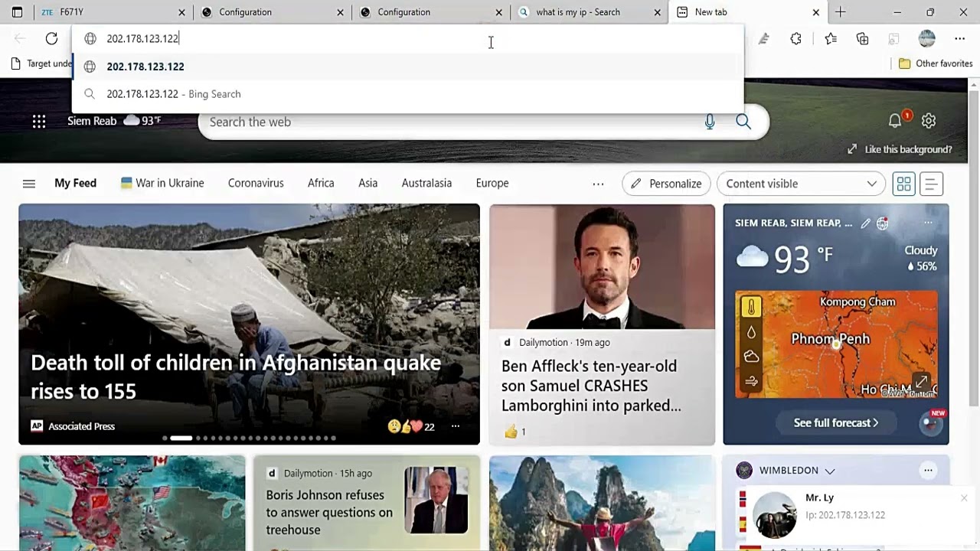Click the Personalize button
980x551 pixels.
coord(666,184)
